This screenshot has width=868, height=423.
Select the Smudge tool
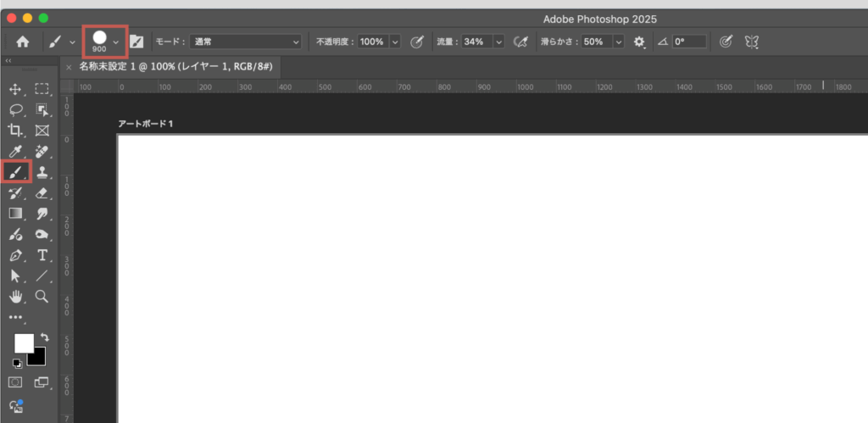coord(42,214)
